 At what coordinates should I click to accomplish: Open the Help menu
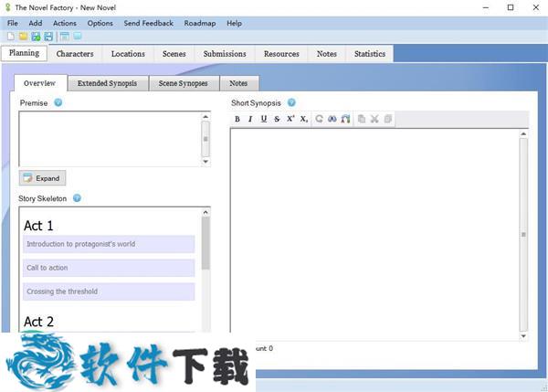234,23
